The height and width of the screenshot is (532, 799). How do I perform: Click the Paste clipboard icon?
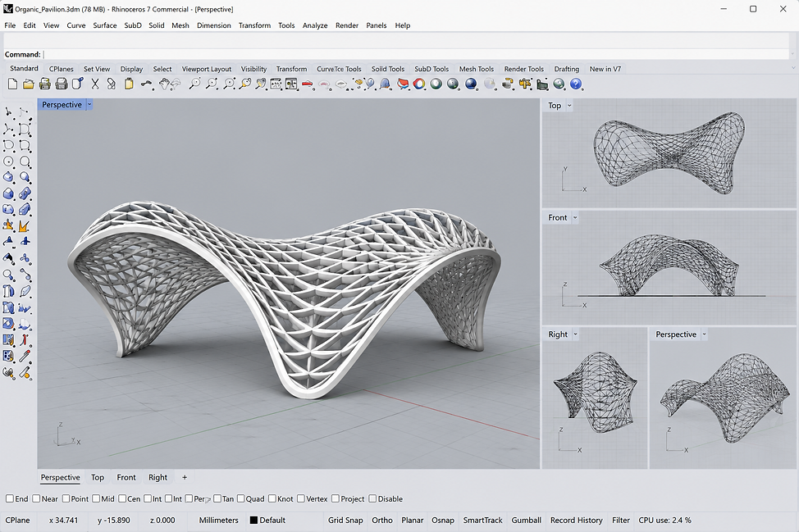click(x=129, y=84)
